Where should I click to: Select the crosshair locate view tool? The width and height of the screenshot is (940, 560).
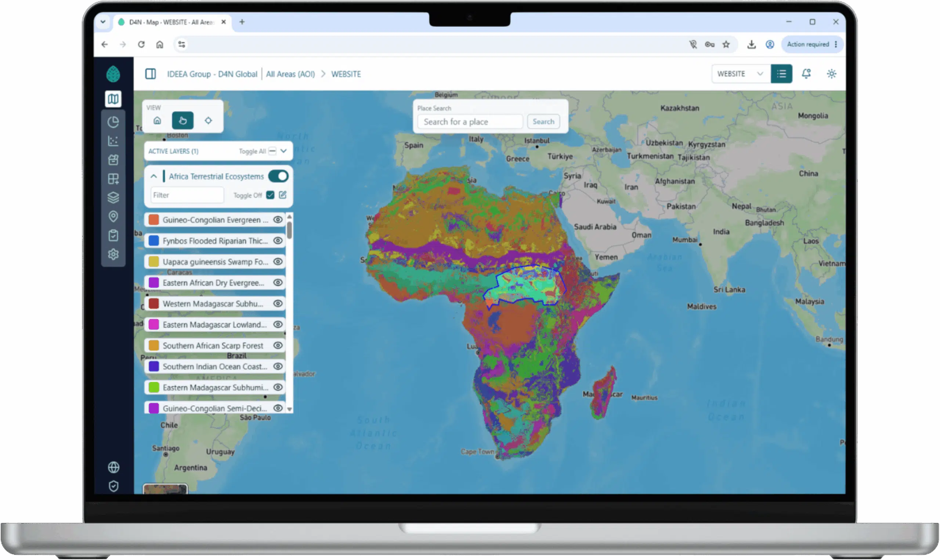pos(209,121)
